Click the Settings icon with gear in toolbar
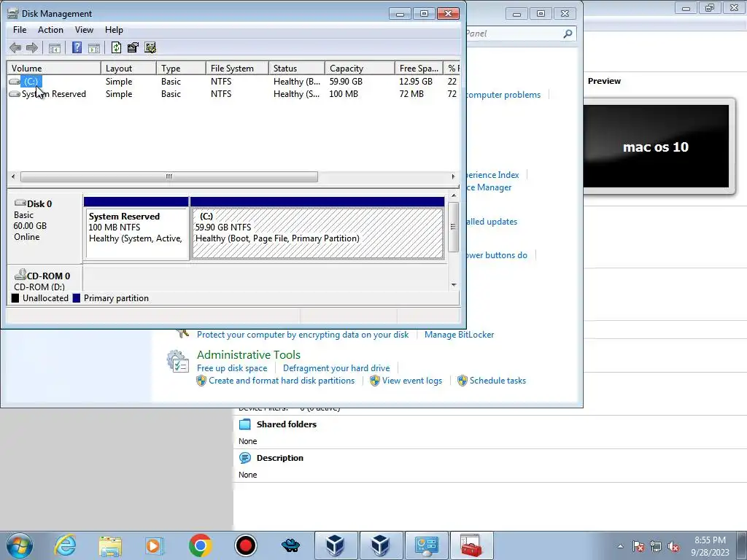 (x=150, y=47)
